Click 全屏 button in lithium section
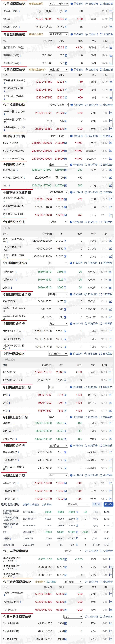 [97, 504]
